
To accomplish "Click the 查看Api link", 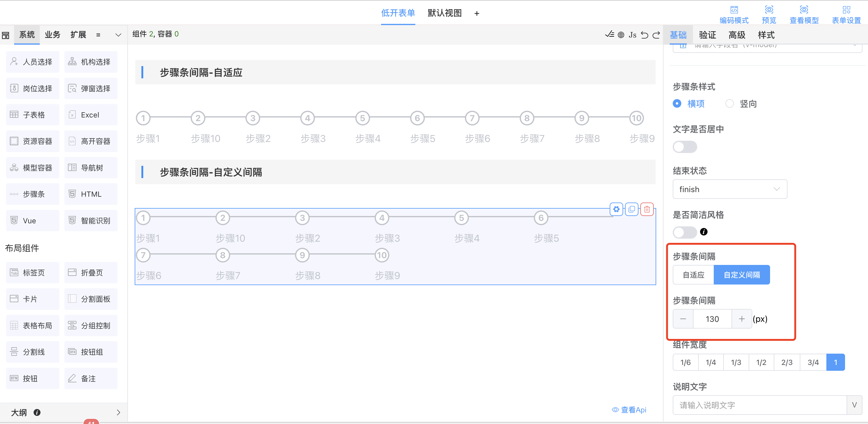I will point(629,410).
